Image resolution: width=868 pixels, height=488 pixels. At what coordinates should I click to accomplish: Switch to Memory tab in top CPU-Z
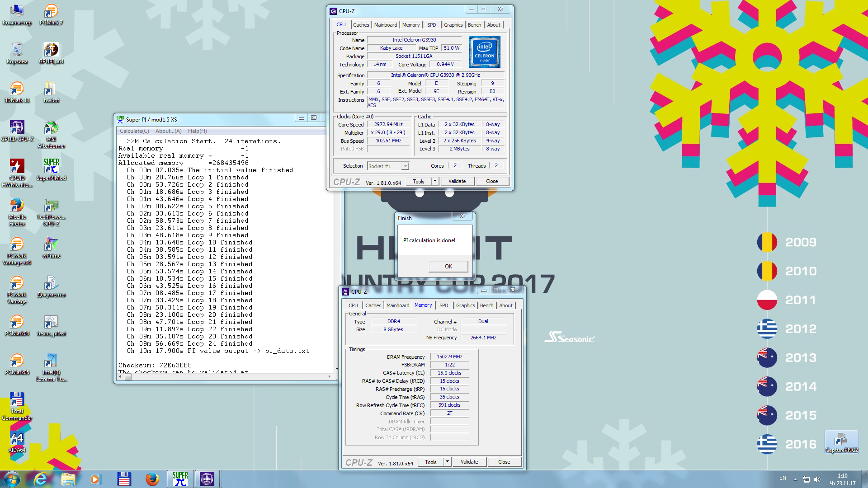pos(411,25)
